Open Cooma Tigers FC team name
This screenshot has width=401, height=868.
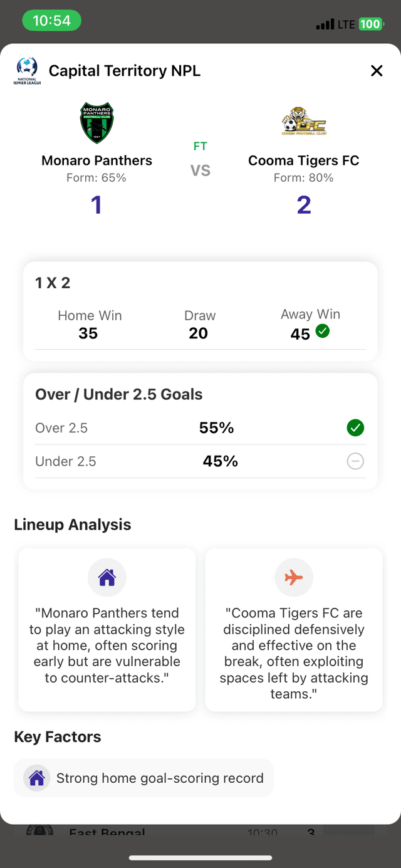click(304, 160)
